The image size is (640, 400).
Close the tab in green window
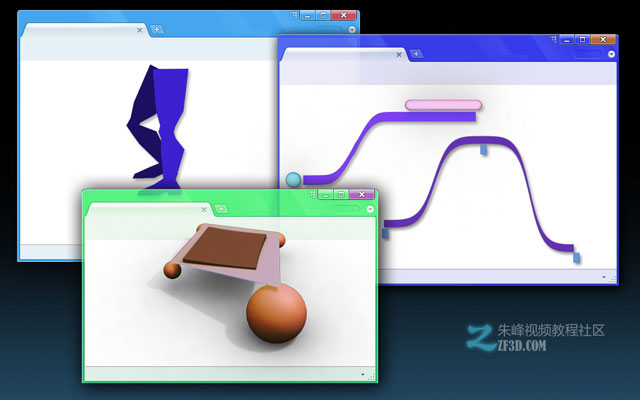[204, 209]
